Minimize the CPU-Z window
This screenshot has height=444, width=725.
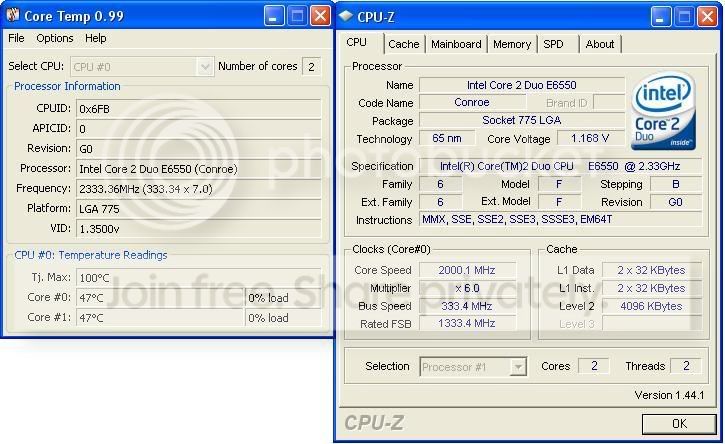(661, 17)
